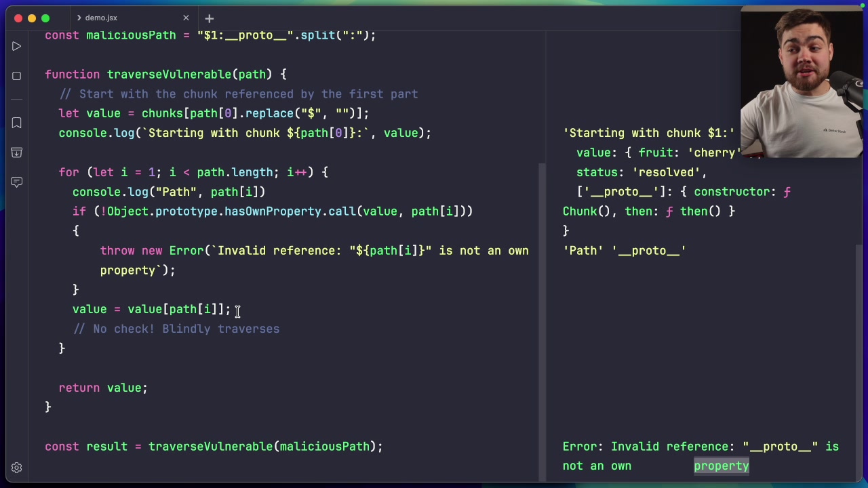Viewport: 868px width, 488px height.
Task: Toggle fullscreen with the green traffic light
Action: [45, 19]
